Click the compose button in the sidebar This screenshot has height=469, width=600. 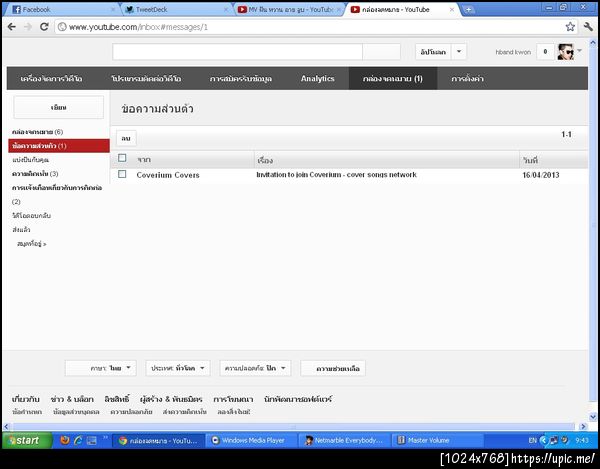[x=59, y=107]
